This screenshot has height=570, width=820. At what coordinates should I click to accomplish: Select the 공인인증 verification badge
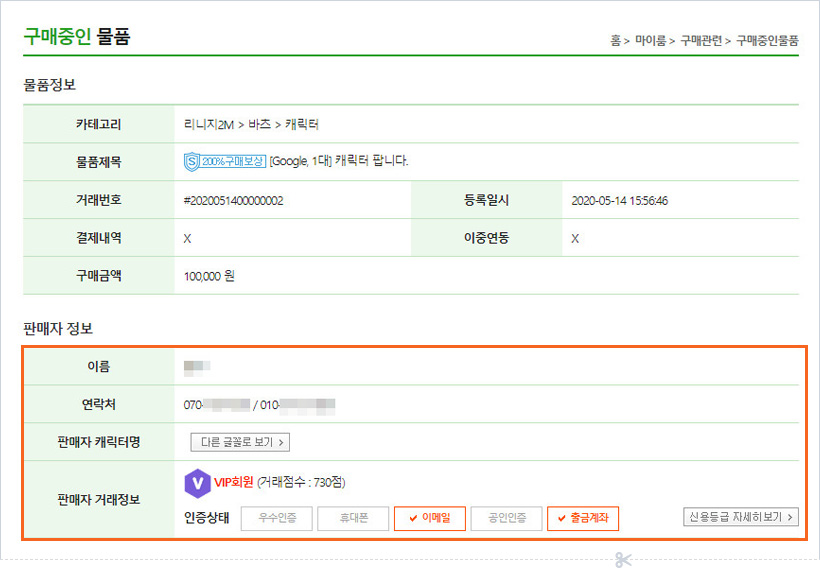pyautogui.click(x=506, y=518)
